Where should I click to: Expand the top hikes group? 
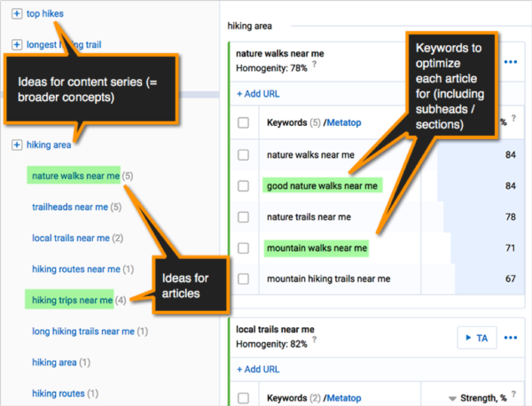(x=17, y=14)
